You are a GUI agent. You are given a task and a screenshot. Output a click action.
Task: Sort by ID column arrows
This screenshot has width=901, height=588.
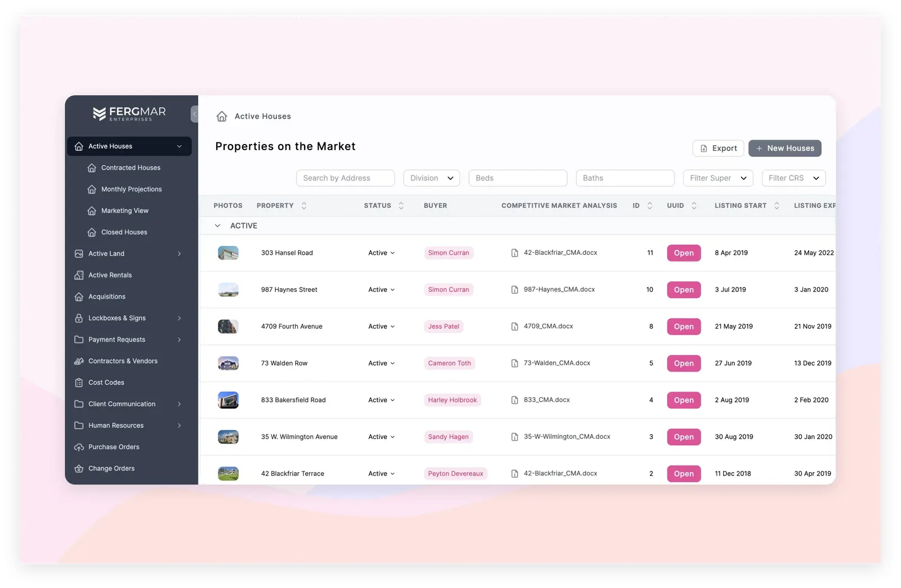(650, 206)
